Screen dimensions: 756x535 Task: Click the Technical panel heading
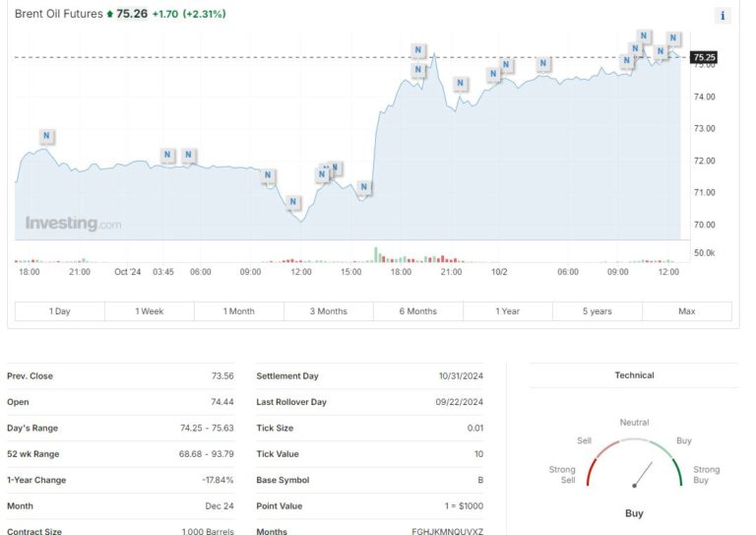(634, 375)
